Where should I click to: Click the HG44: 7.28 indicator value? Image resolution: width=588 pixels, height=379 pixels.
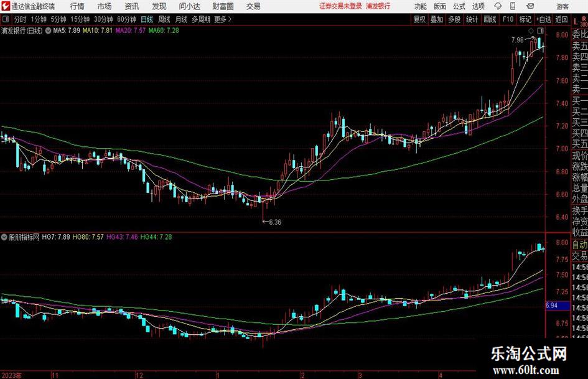[156, 236]
